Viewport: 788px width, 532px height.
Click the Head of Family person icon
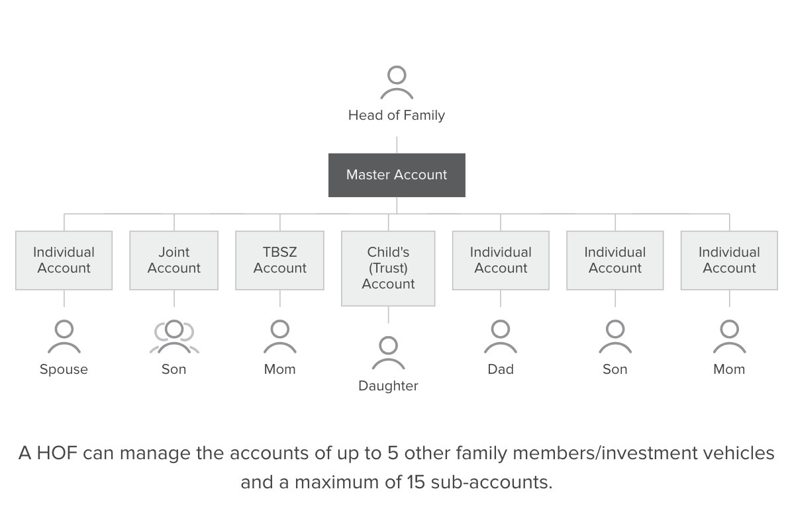[x=397, y=83]
